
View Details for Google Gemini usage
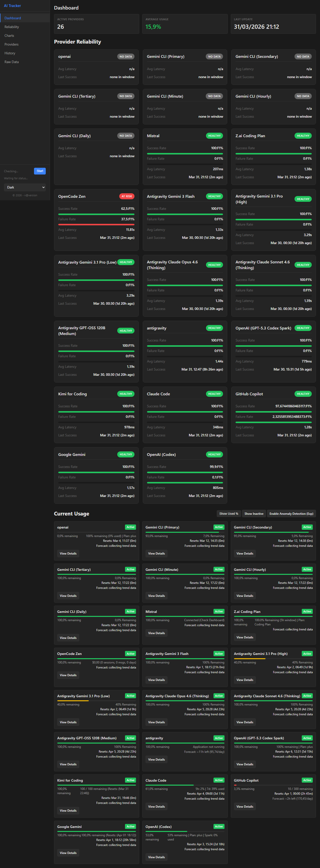[x=68, y=853]
